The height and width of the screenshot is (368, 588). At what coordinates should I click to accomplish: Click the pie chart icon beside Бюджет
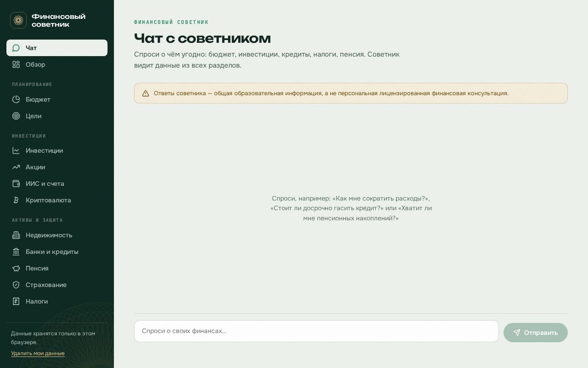(16, 99)
